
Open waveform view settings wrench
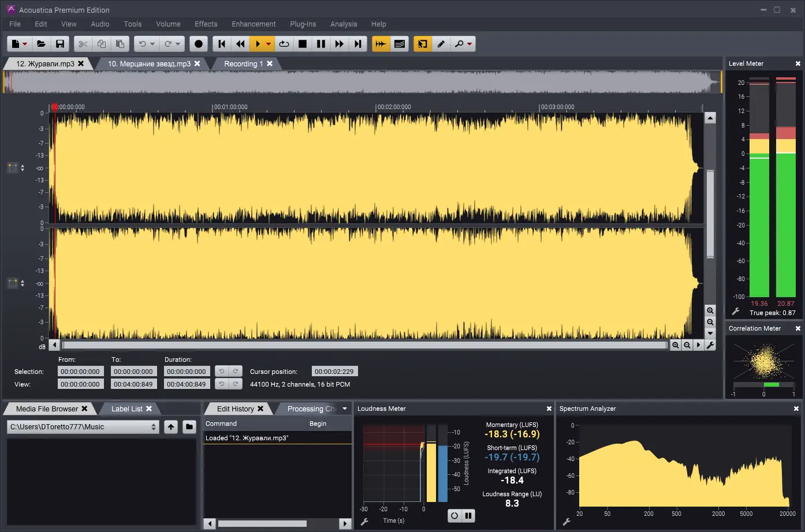[710, 345]
